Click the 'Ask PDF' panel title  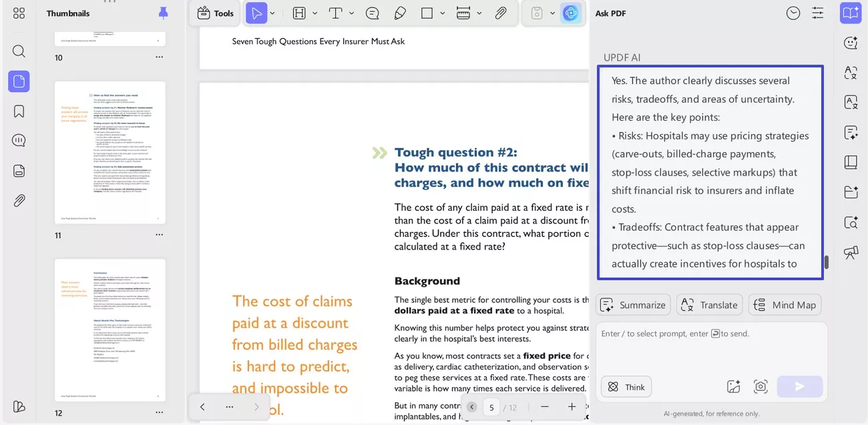[610, 13]
